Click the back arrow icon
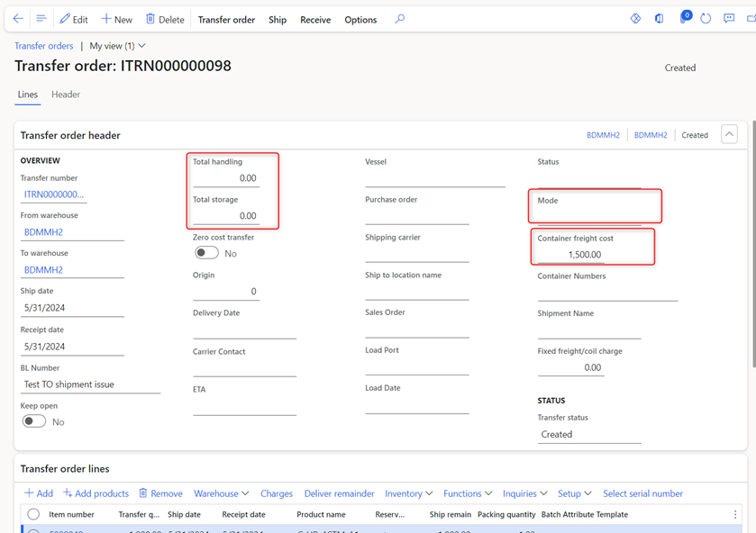The image size is (756, 533). coord(18,19)
